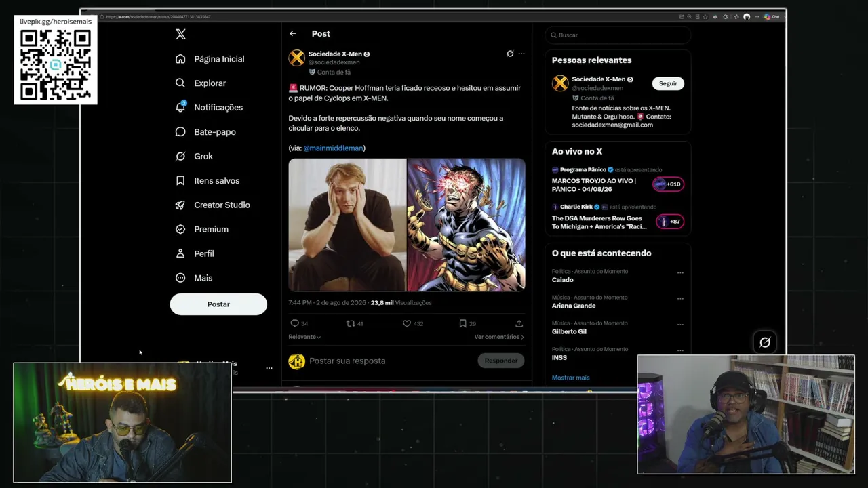This screenshot has height=488, width=868.
Task: Click the Buscar search field
Action: click(618, 35)
